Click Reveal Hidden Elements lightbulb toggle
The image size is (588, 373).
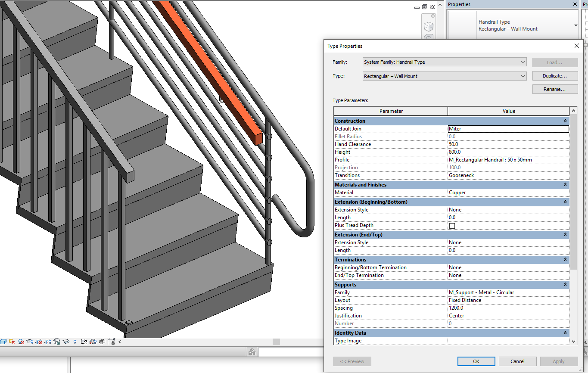click(75, 342)
